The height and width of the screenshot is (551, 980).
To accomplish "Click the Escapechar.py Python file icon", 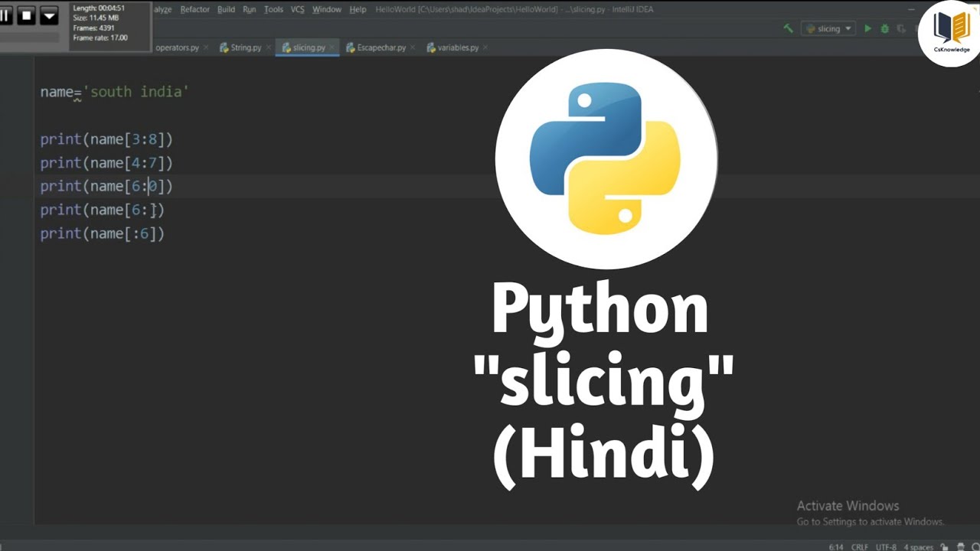I will pyautogui.click(x=351, y=47).
